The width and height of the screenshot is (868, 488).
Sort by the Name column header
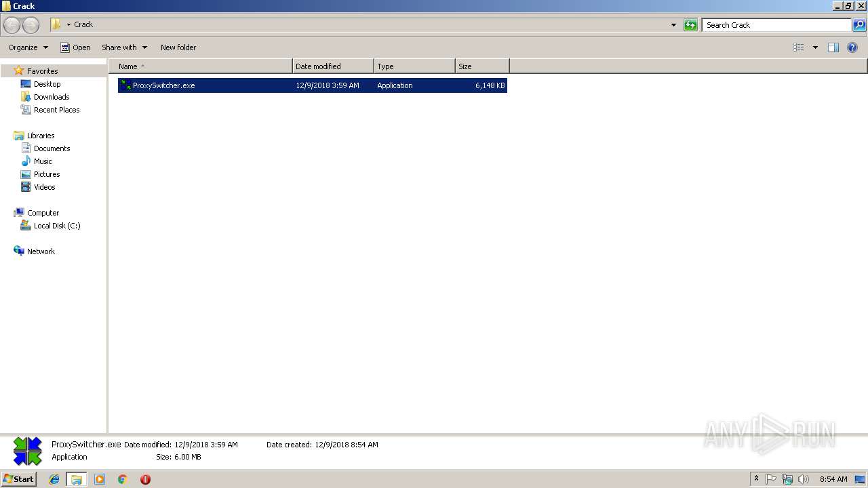(200, 66)
